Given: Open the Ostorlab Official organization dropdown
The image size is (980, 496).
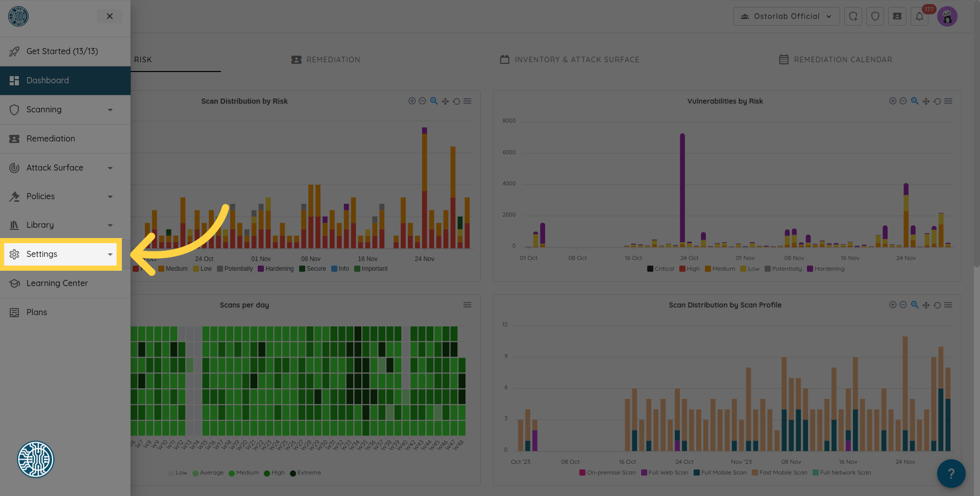Looking at the screenshot, I should [x=786, y=16].
